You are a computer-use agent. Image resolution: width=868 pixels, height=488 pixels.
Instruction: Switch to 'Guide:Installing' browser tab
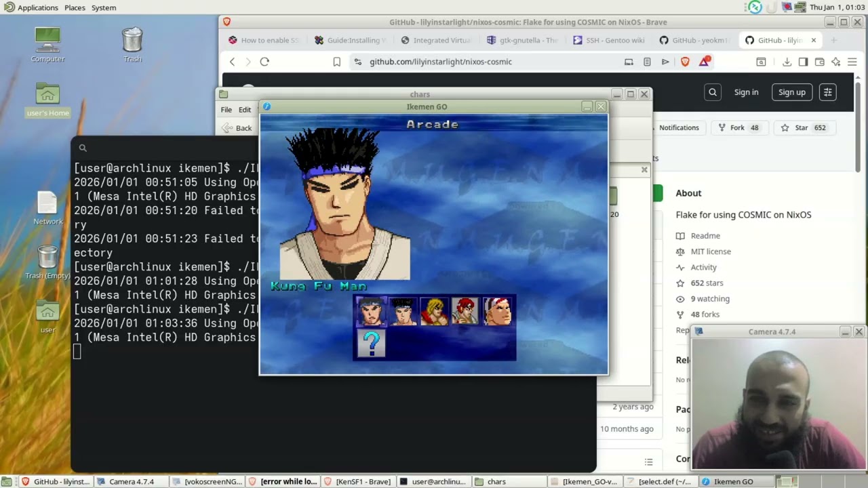point(350,40)
